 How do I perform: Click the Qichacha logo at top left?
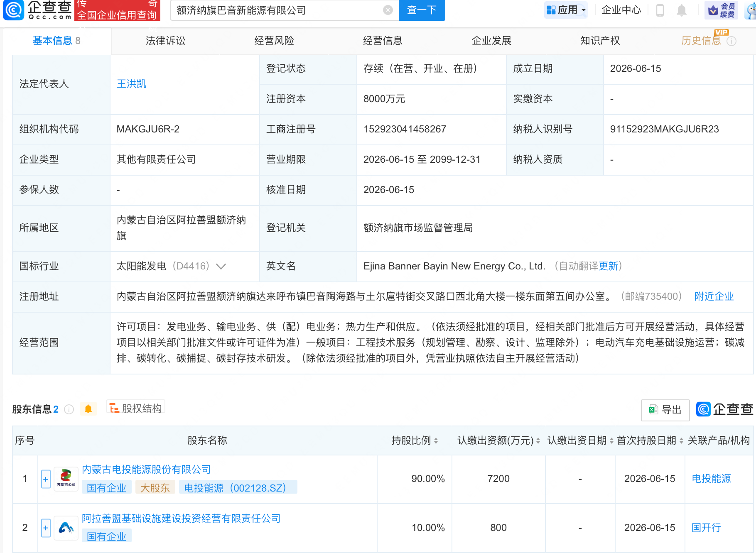[37, 10]
